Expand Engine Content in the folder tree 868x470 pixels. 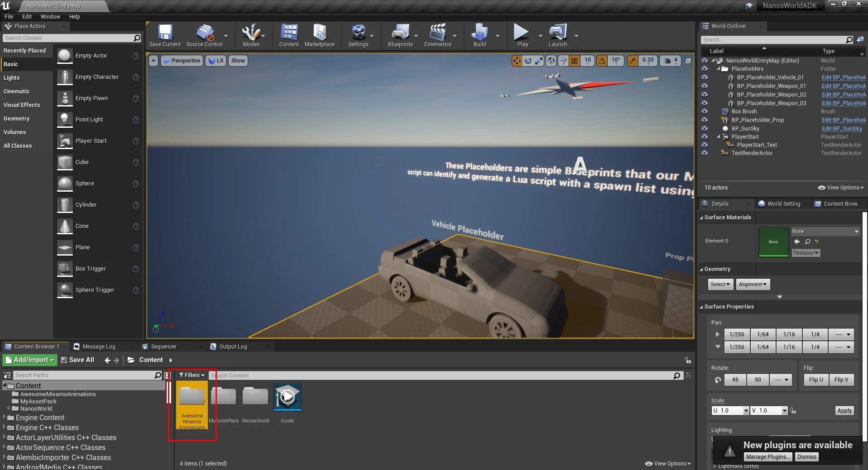coord(5,417)
